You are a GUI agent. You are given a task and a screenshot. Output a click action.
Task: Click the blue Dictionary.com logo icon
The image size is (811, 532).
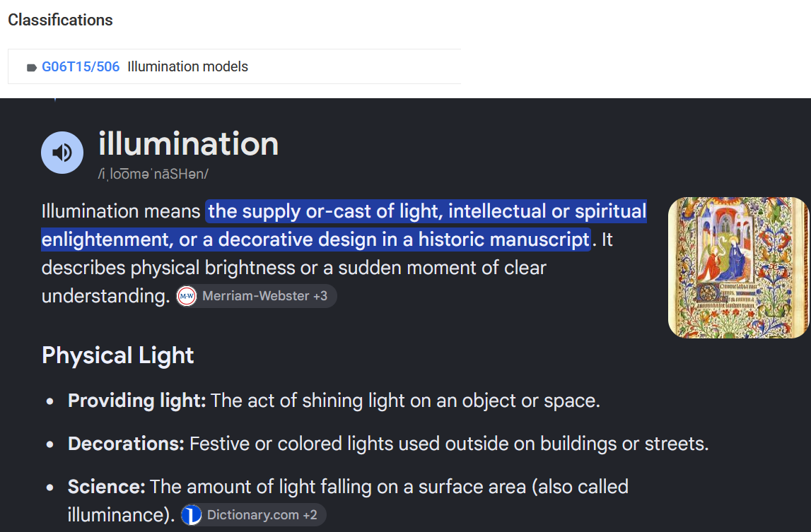tap(192, 515)
